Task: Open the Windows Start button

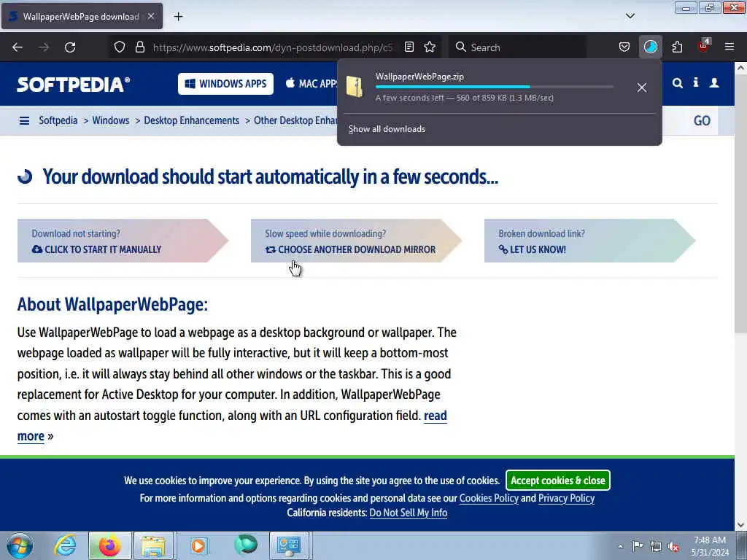Action: 20,545
